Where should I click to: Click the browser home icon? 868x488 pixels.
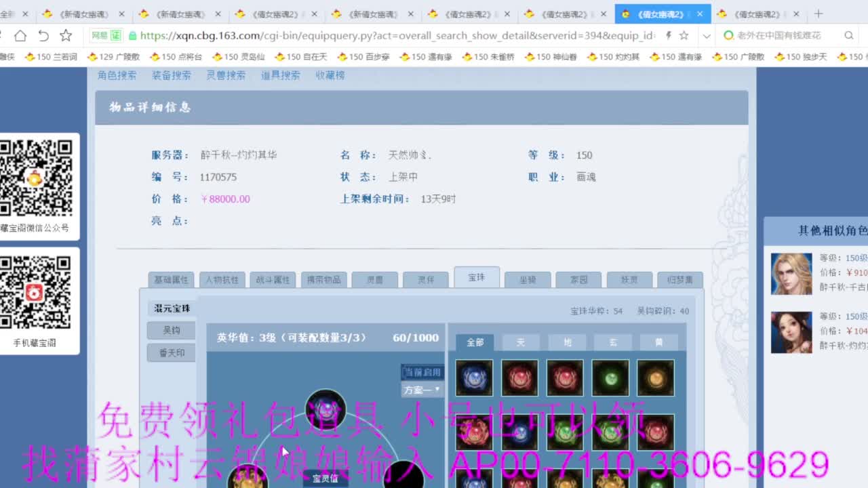click(x=20, y=36)
